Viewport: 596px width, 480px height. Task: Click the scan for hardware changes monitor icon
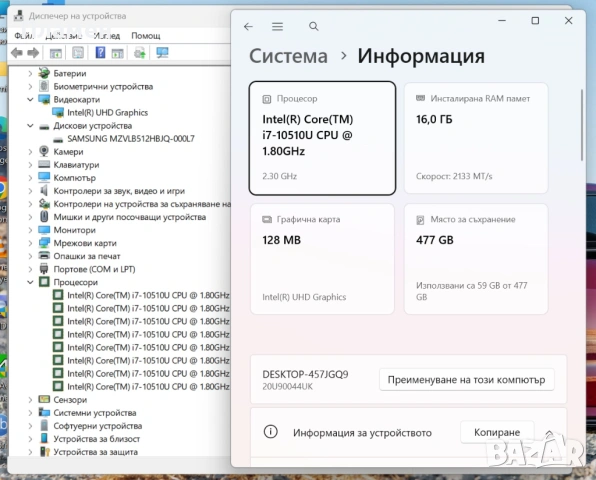(x=162, y=52)
